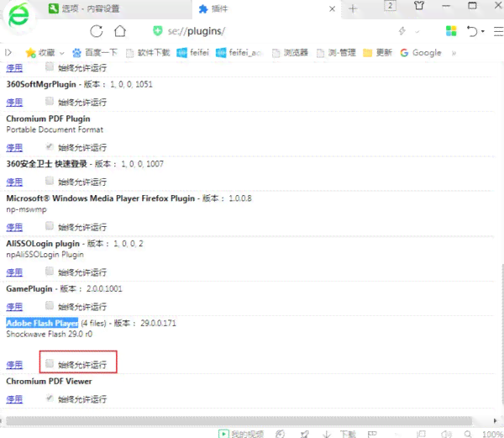The height and width of the screenshot is (438, 504).
Task: Disable 360SoftMgrPlugin via 停用 link
Action: pyautogui.click(x=14, y=103)
